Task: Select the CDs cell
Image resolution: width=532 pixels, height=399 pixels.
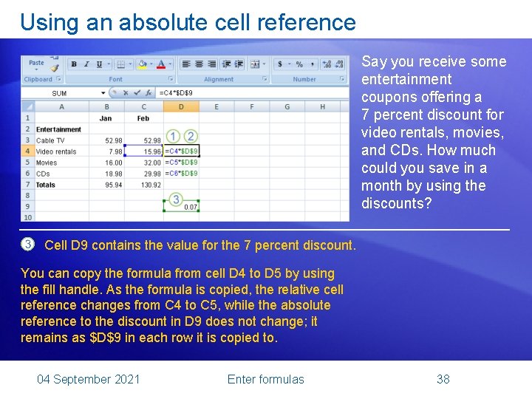Action: [62, 174]
